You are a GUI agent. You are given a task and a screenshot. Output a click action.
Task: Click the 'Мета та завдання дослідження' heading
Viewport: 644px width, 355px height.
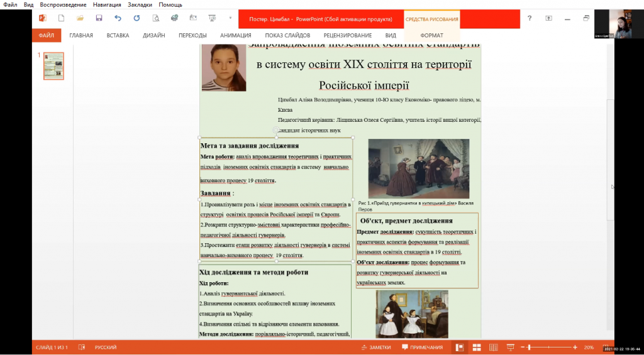(x=249, y=146)
